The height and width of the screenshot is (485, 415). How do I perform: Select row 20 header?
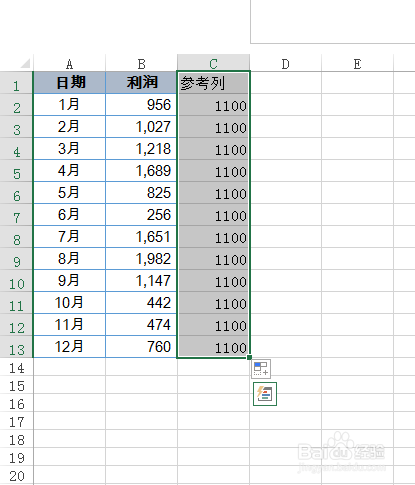click(16, 475)
